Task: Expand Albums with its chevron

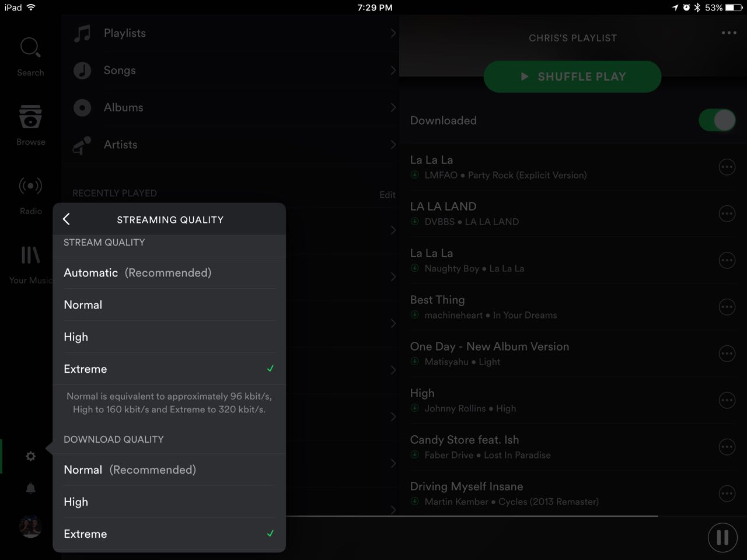Action: (393, 108)
